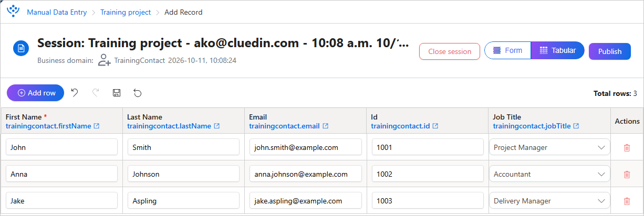This screenshot has height=216, width=644.
Task: Click the TrainingContact business domain icon
Action: (104, 60)
